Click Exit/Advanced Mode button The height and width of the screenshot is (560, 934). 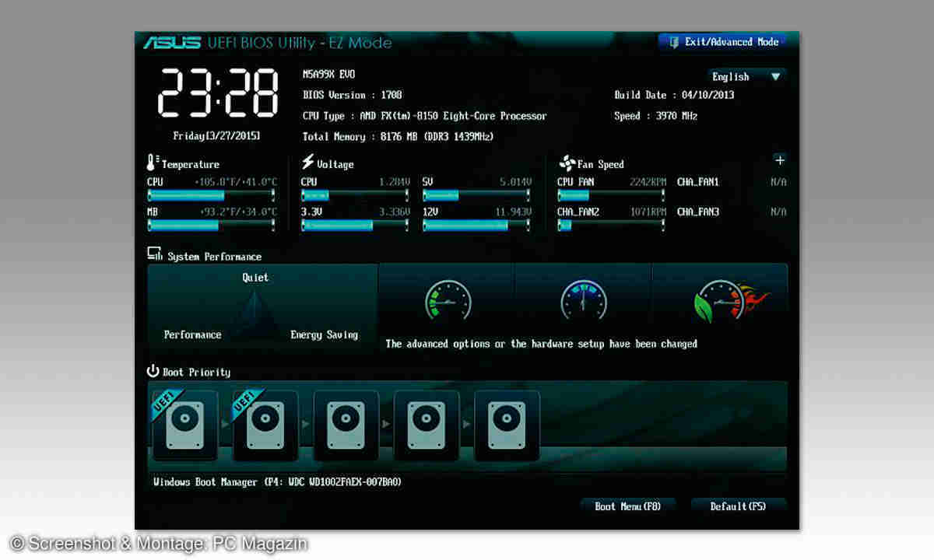tap(722, 42)
